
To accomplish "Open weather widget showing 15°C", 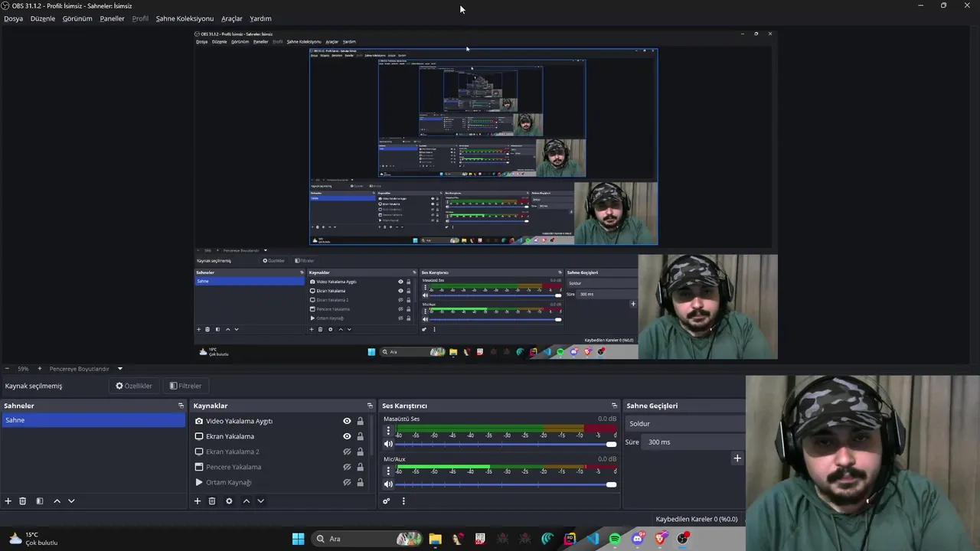I will 33,539.
